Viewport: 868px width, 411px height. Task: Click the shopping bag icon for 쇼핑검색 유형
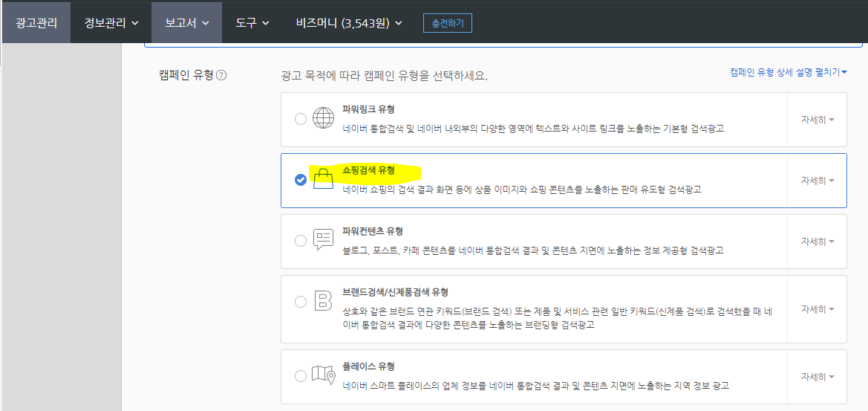[323, 179]
